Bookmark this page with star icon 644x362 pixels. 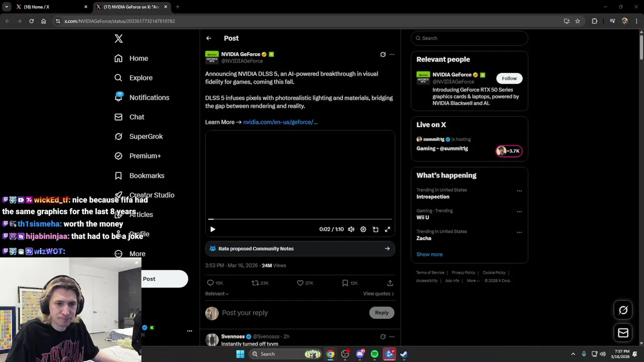pos(578,21)
